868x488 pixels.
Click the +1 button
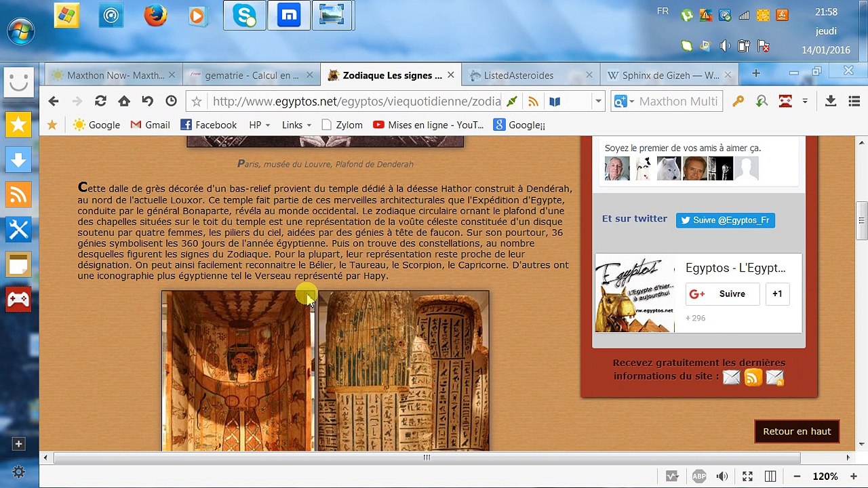(777, 294)
